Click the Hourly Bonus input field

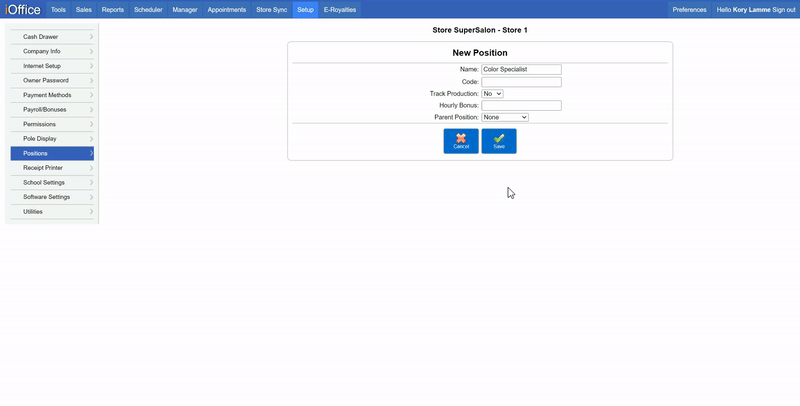[x=521, y=106]
